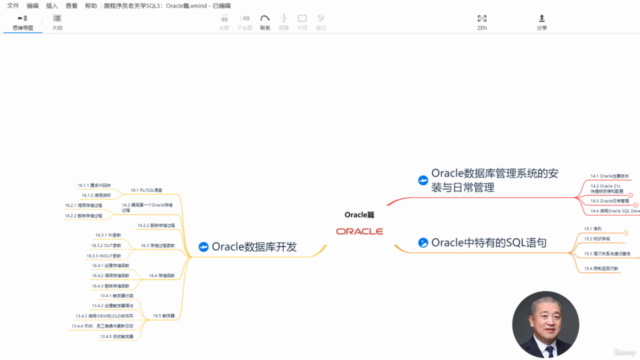Select subtopic 16.4.3
This screenshot has height=360, width=640.
110,286
